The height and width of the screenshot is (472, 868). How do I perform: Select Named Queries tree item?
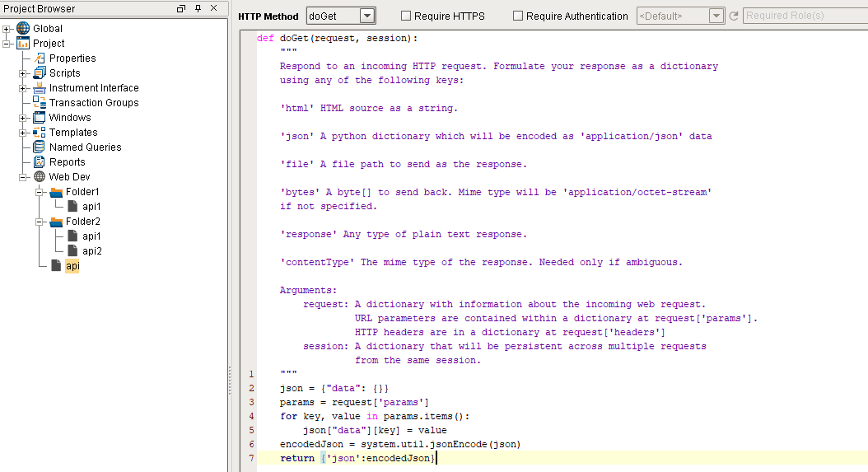pos(86,147)
